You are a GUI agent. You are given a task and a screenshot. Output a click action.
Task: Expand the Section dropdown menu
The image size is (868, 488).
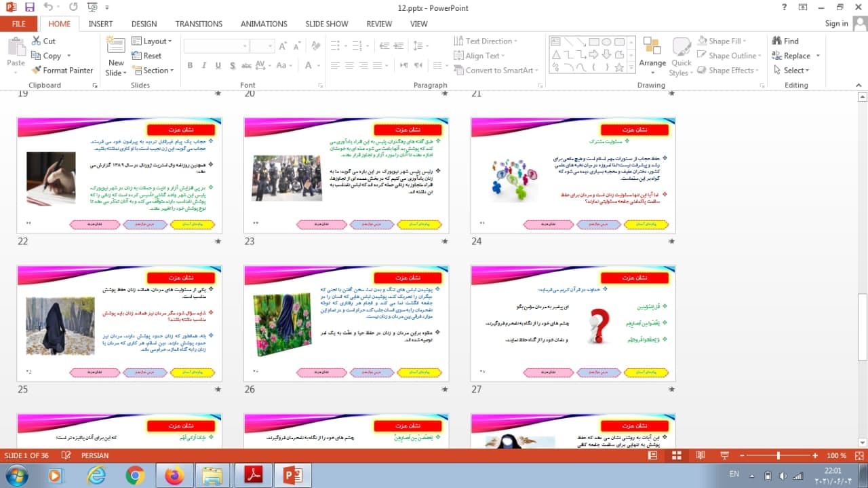coord(153,71)
